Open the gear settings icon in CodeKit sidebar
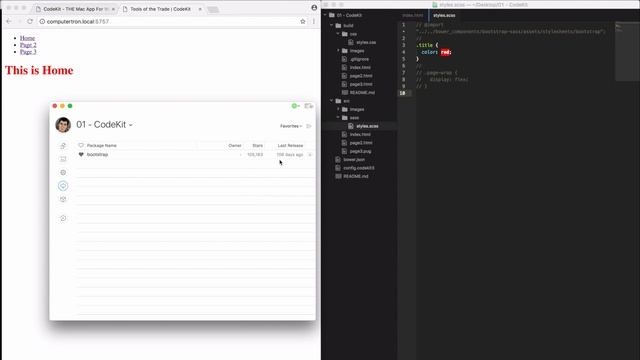 pyautogui.click(x=63, y=173)
